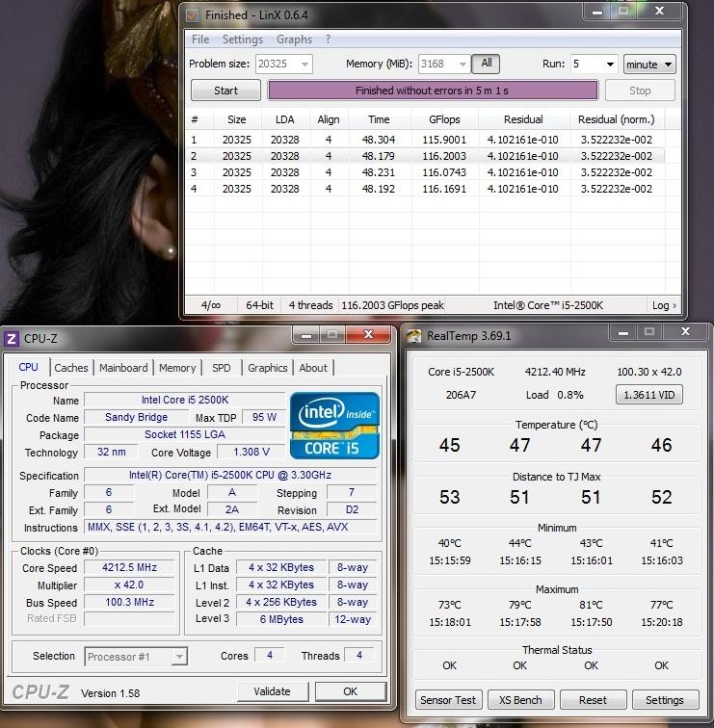Screen dimensions: 714x728
Task: Select the CPU tab in CPU-Z
Action: (x=28, y=367)
